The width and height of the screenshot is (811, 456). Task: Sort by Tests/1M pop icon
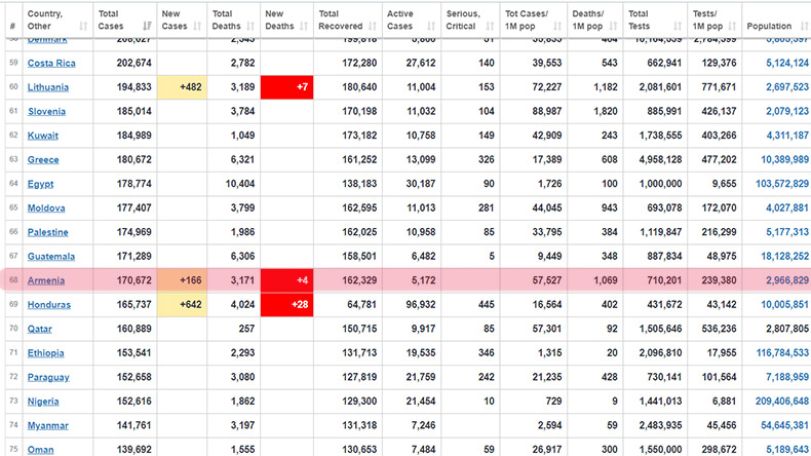(x=732, y=26)
